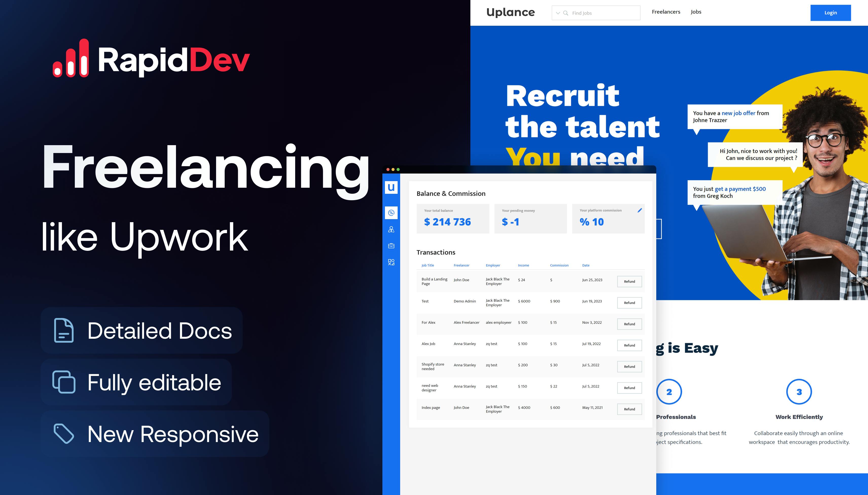Click the Date column header
Viewport: 868px width, 495px height.
(x=586, y=265)
